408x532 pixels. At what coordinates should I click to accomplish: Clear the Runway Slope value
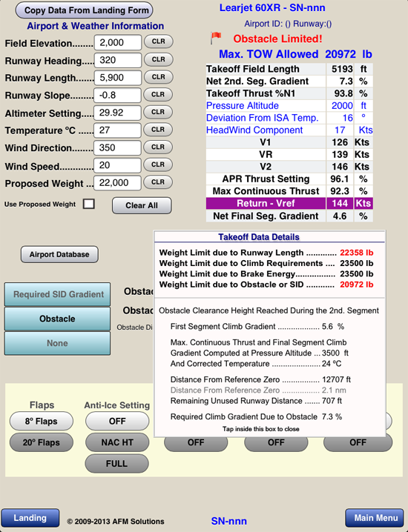(x=158, y=94)
